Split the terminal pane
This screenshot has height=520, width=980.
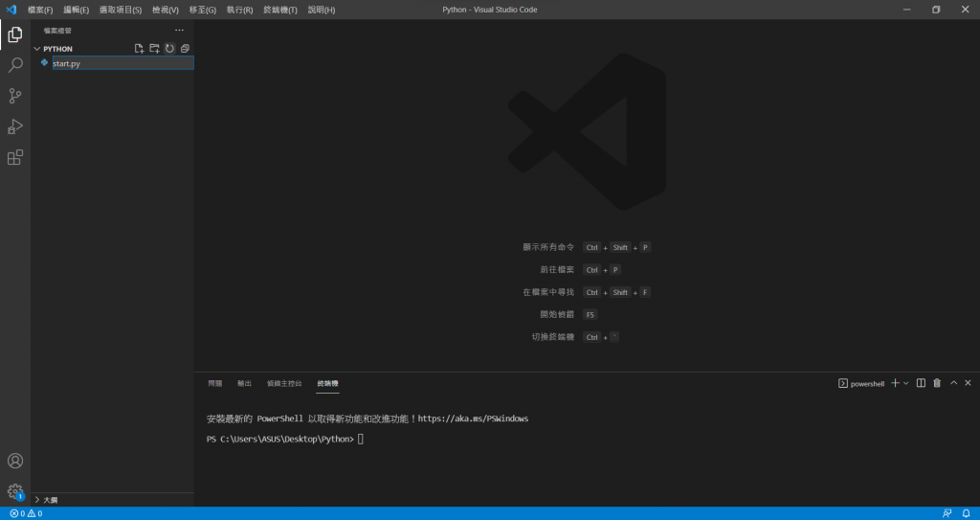click(921, 383)
